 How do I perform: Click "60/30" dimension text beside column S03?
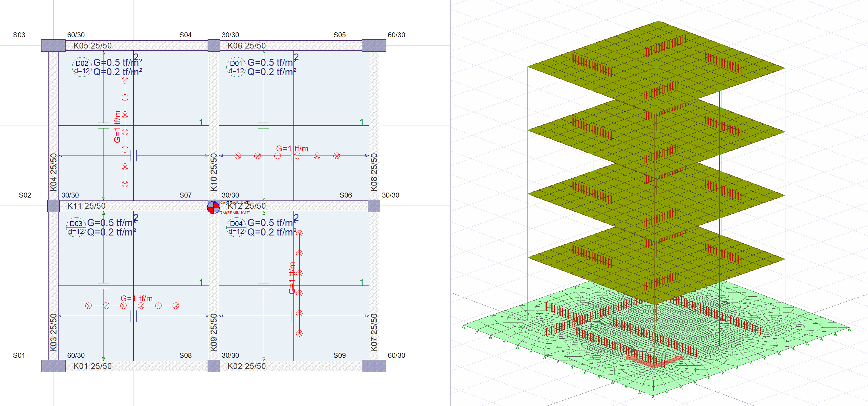(76, 35)
